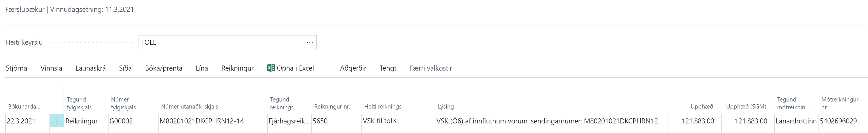Open the Vinnsla menu
Viewport: 868px width, 133px height.
(51, 68)
